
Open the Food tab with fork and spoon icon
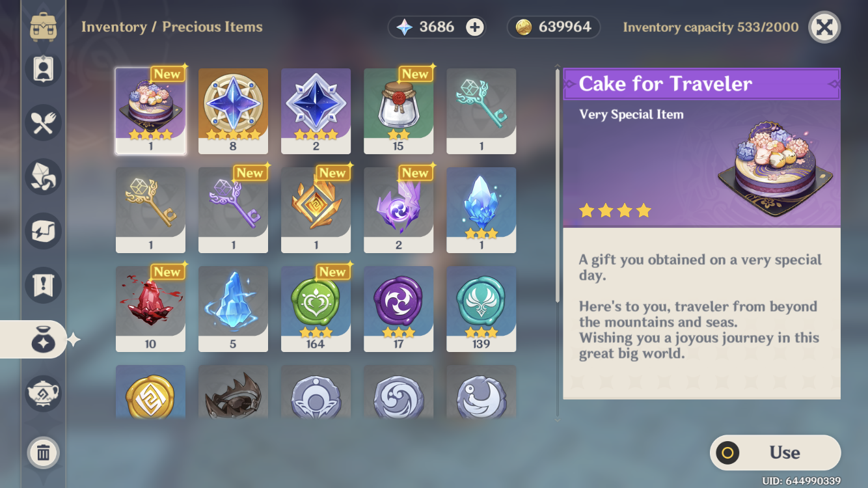pos(43,122)
